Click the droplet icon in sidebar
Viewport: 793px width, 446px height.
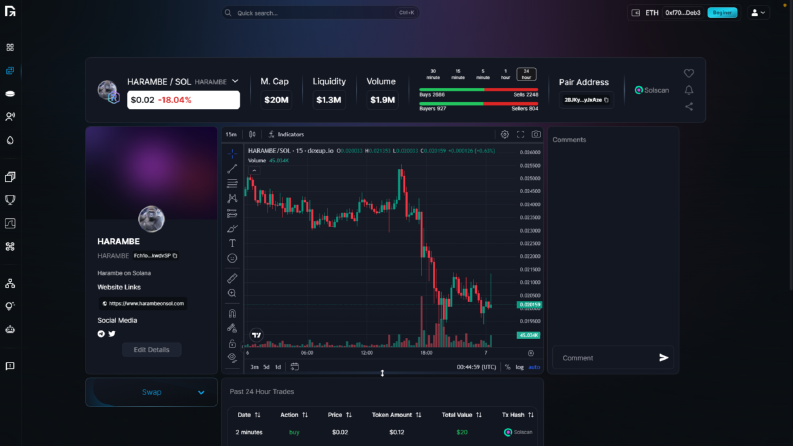tap(10, 140)
